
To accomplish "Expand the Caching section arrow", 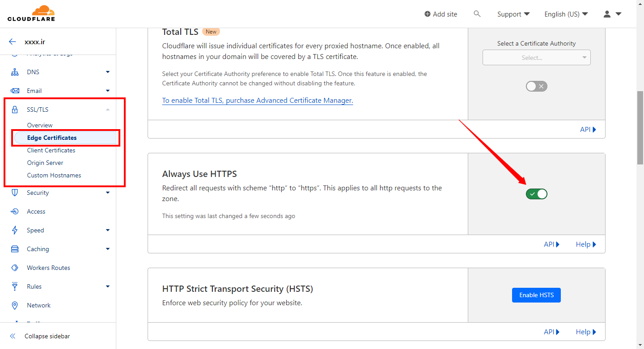I will point(108,249).
